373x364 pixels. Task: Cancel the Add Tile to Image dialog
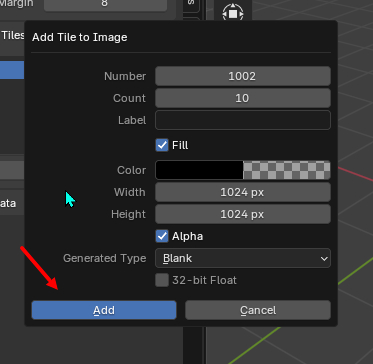tap(258, 310)
